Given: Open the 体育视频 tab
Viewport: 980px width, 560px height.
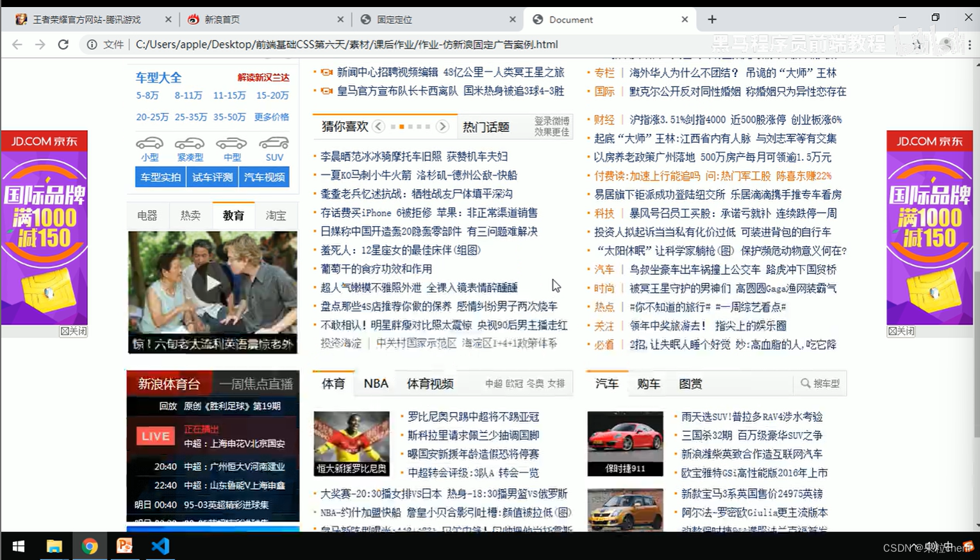Looking at the screenshot, I should (430, 383).
